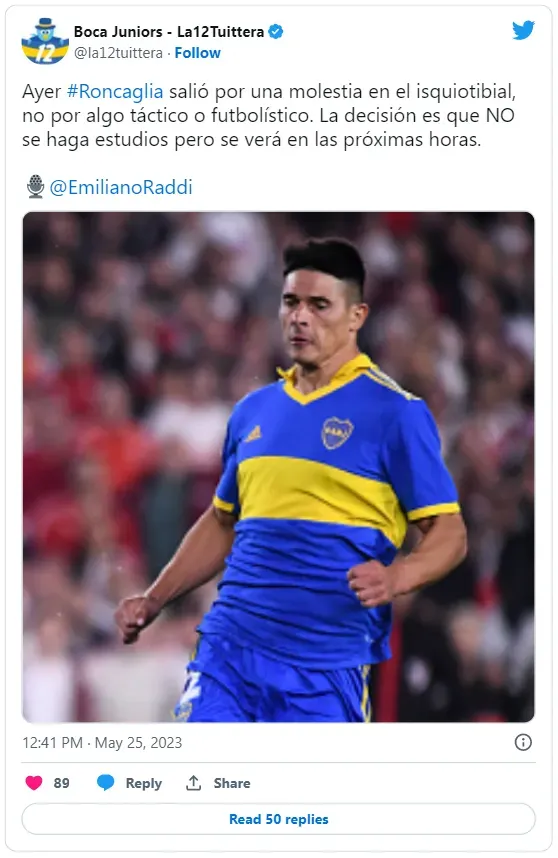558x858 pixels.
Task: Click the microphone emoji before the mention
Action: 36,187
